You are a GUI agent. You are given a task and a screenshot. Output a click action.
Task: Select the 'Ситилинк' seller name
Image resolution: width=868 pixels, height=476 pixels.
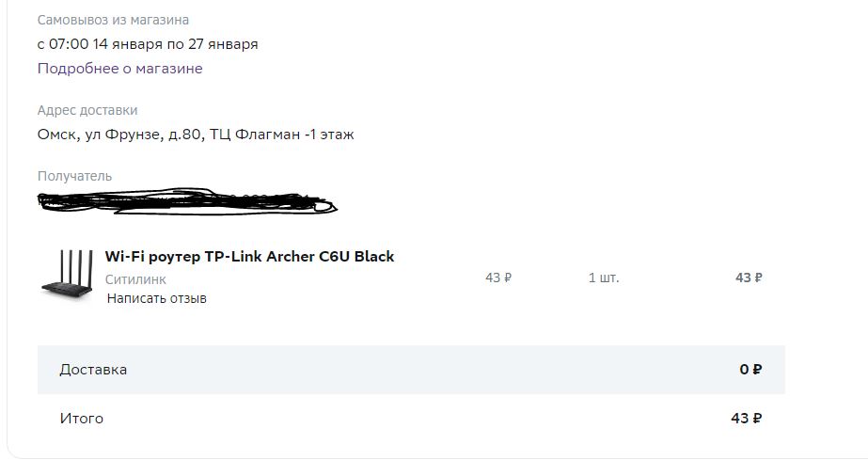point(135,279)
